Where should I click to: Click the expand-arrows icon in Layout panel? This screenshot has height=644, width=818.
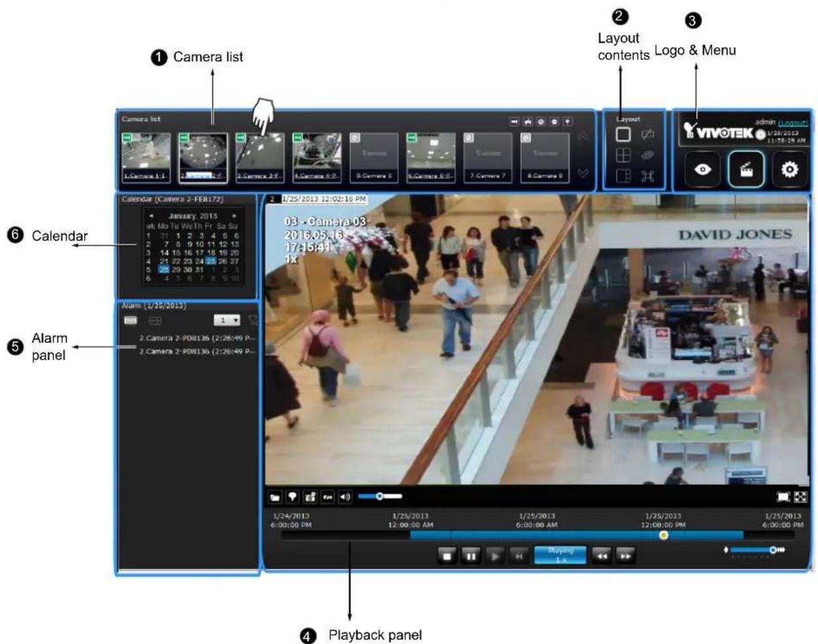tap(648, 176)
